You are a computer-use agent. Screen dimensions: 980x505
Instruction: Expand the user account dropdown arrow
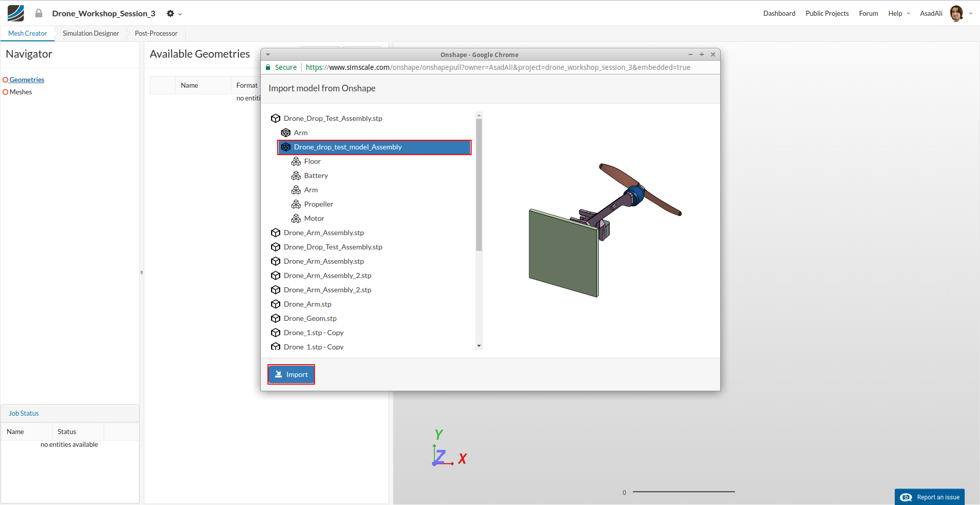(971, 14)
